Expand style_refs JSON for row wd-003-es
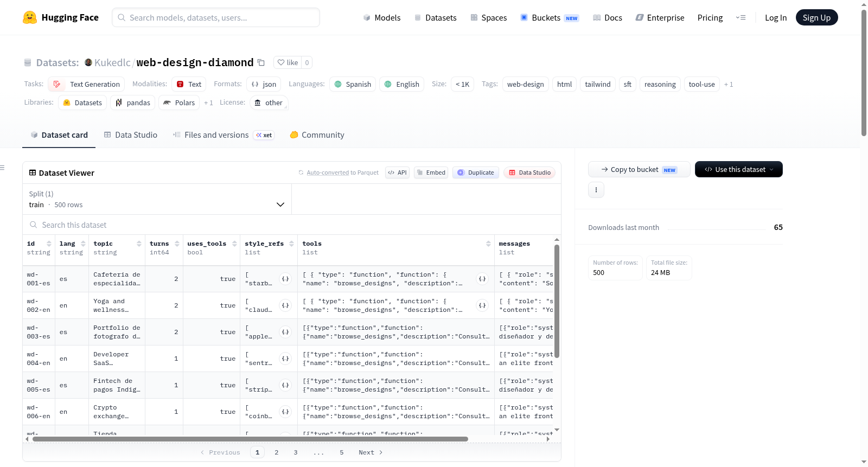The height and width of the screenshot is (467, 868). click(285, 332)
